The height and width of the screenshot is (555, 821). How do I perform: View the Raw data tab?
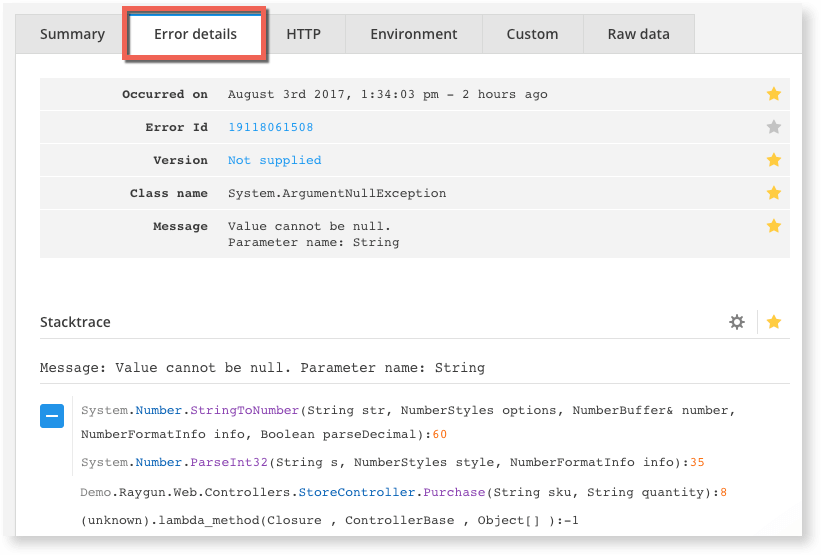[639, 34]
